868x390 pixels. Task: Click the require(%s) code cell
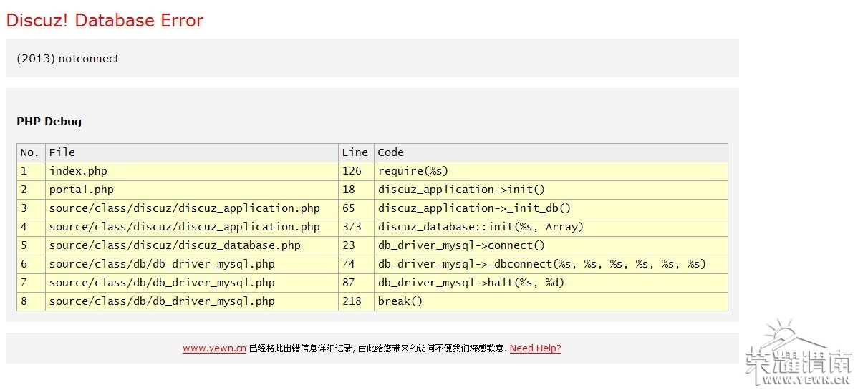(413, 171)
